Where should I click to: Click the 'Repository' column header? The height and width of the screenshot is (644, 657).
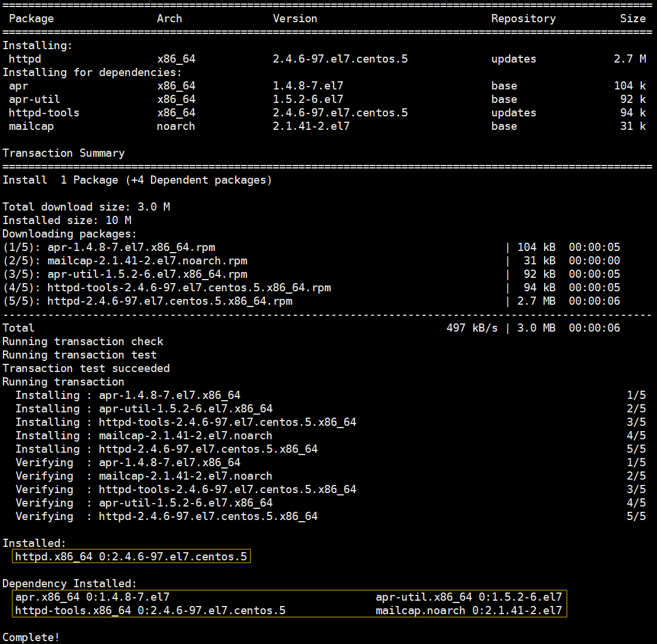524,19
